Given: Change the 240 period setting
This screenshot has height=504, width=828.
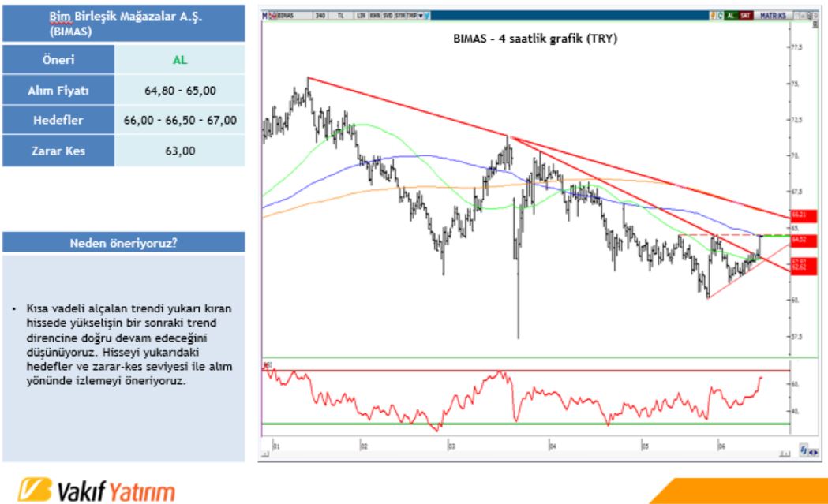Looking at the screenshot, I should (x=320, y=16).
